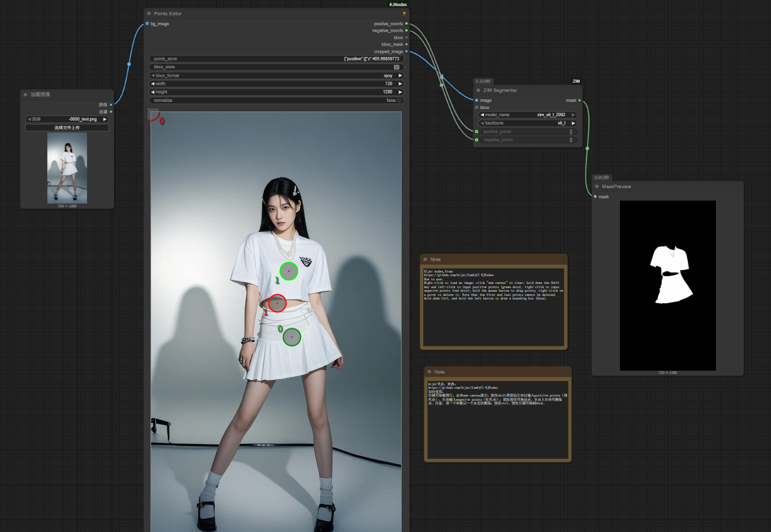Collapse the ZIM Segmenter node via title dot

coord(478,90)
